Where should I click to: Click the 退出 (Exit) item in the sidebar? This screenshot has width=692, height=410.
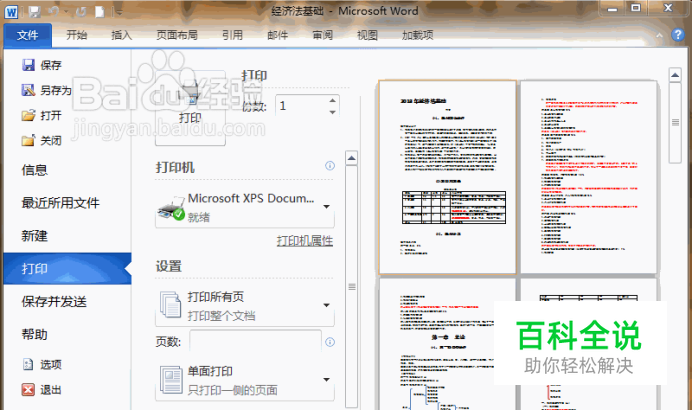(x=42, y=390)
